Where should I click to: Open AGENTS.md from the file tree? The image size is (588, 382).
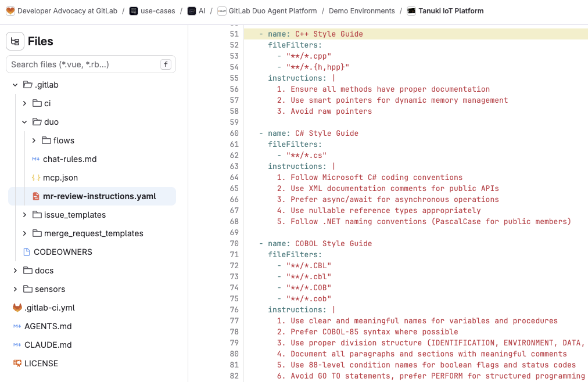[48, 326]
